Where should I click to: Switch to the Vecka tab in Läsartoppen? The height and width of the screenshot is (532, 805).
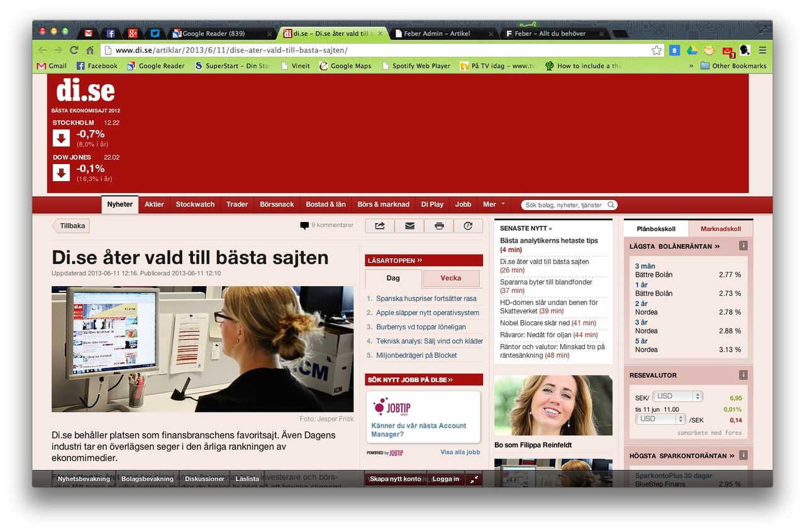click(x=451, y=278)
